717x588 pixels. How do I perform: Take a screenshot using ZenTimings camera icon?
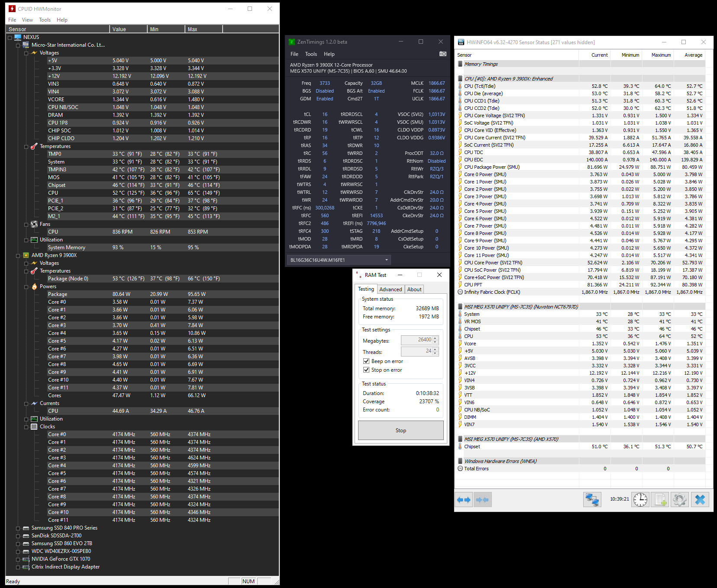(x=442, y=54)
